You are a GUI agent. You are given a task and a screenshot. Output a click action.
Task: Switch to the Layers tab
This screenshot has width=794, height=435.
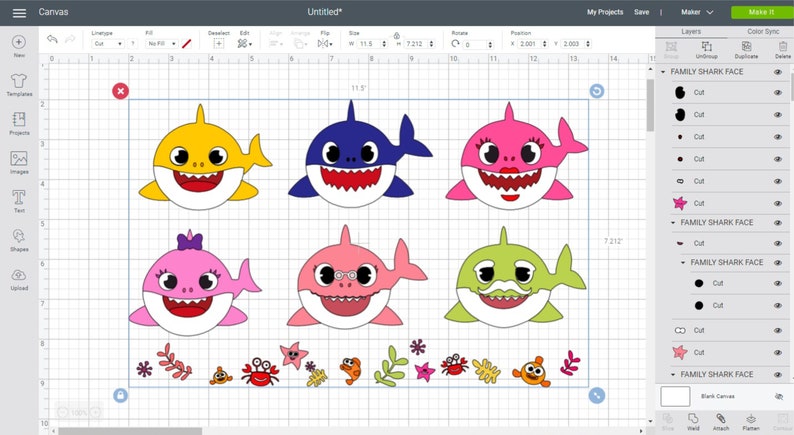[x=691, y=31]
